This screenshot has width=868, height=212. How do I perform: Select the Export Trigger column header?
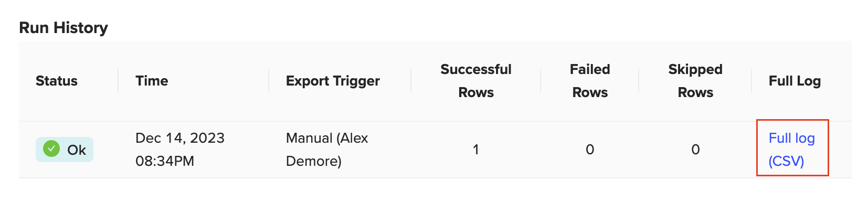coord(333,81)
